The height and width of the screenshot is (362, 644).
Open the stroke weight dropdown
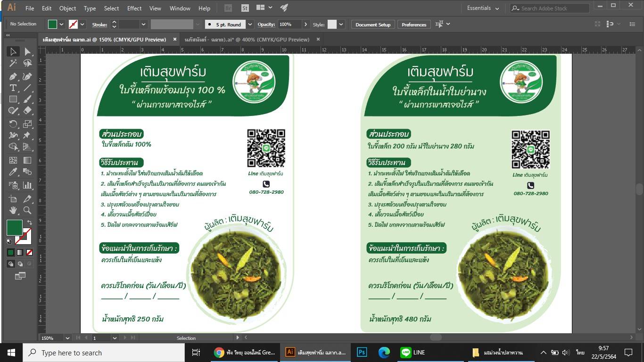tap(143, 24)
